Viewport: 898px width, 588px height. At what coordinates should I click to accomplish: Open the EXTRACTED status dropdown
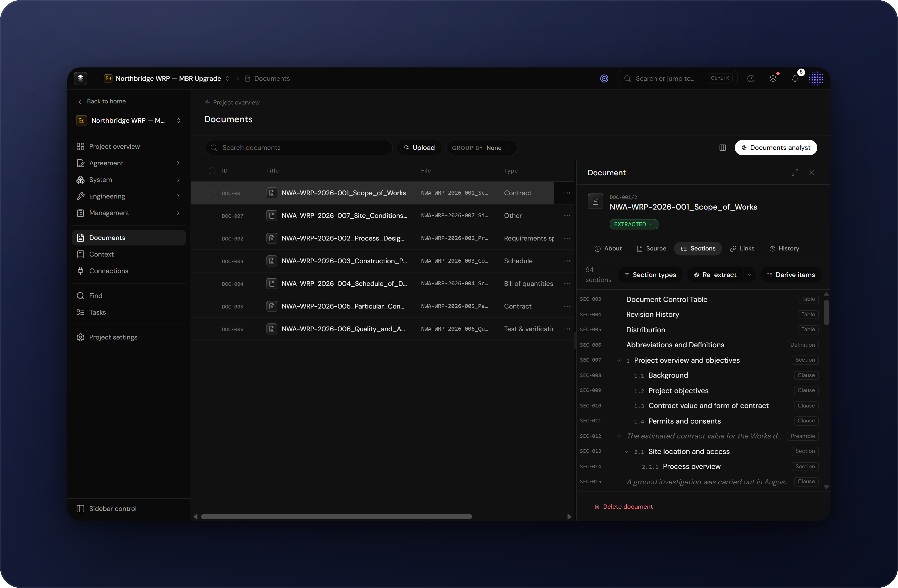point(634,224)
